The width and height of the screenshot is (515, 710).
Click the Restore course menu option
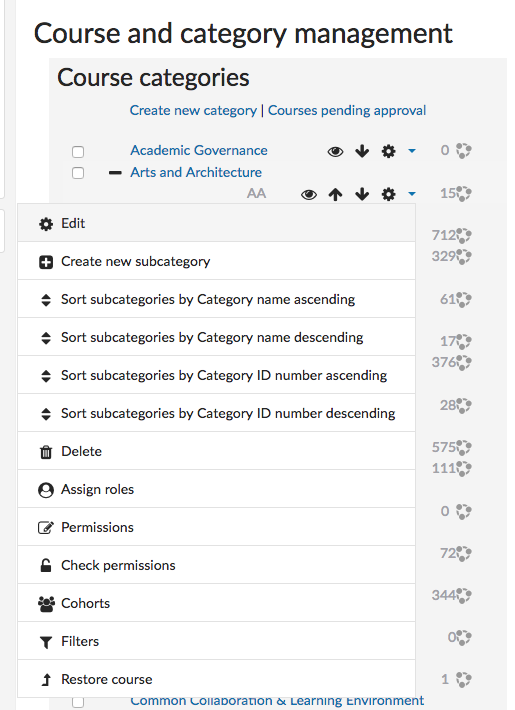pos(217,679)
